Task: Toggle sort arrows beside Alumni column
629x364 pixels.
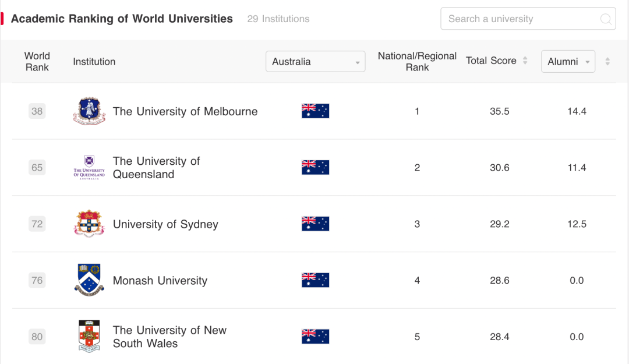Action: (x=607, y=61)
